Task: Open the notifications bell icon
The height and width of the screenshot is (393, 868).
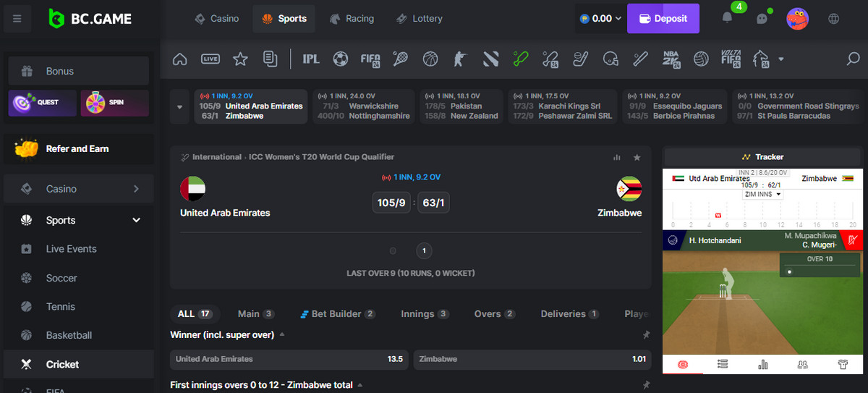Action: (x=728, y=20)
